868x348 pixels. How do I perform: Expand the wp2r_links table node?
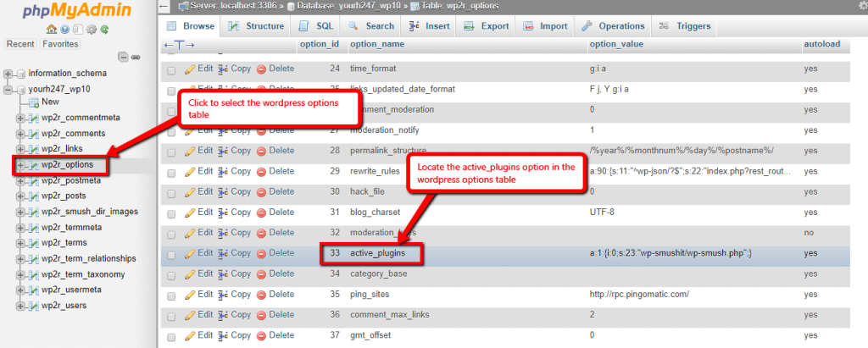(20, 149)
